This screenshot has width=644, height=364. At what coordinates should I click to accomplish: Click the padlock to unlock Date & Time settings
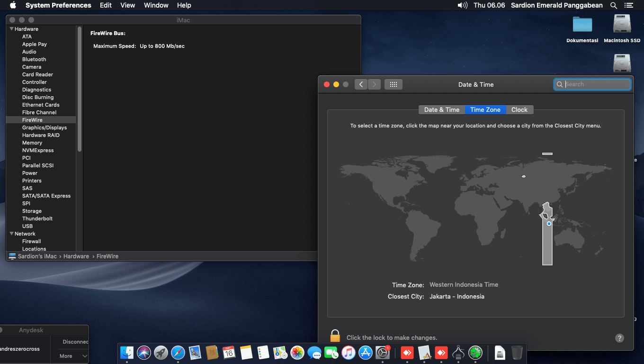pos(335,336)
